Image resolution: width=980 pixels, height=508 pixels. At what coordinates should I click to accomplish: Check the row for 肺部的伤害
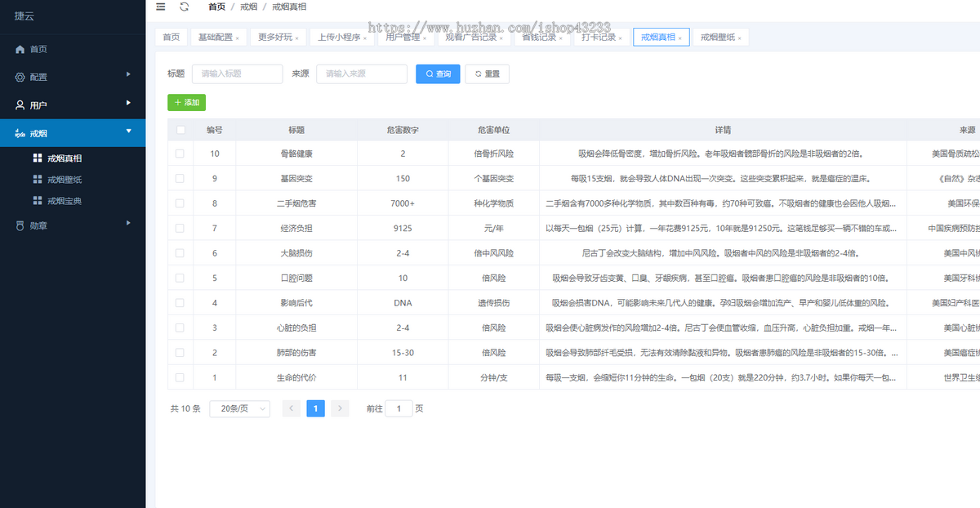click(x=180, y=353)
